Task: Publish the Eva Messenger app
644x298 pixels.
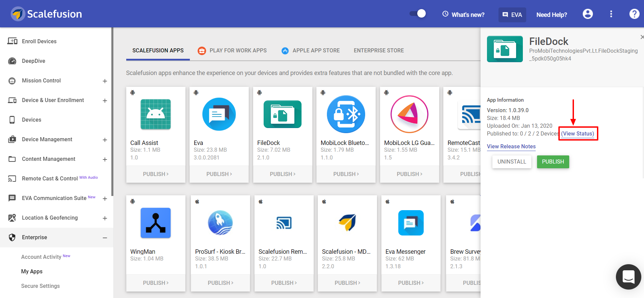Action: pos(411,283)
